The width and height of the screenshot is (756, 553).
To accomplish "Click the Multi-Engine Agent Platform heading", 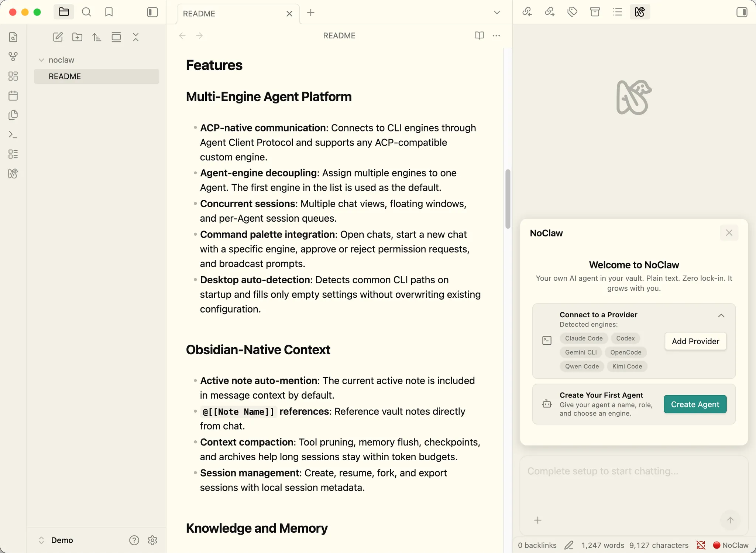I will click(269, 97).
